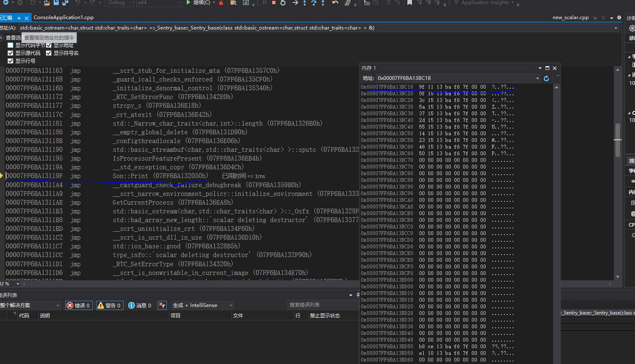Click the Hot Reload flame icon
The height and width of the screenshot is (364, 635).
point(221,3)
